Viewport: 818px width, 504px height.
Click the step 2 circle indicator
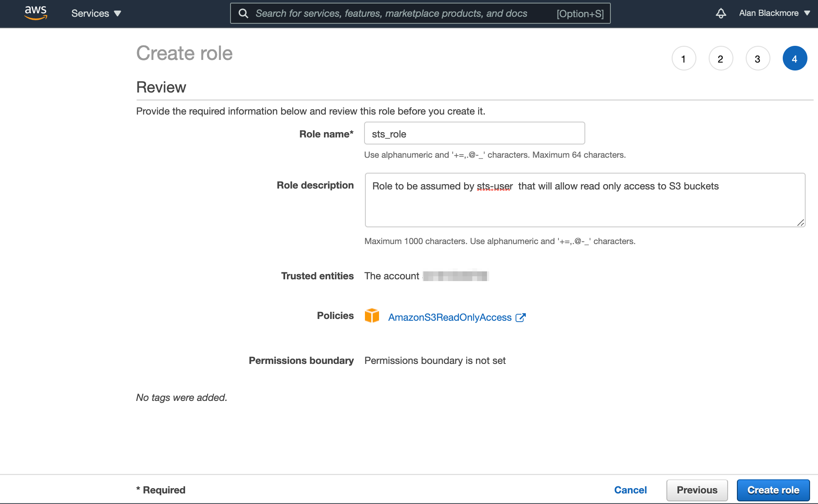[x=721, y=58]
